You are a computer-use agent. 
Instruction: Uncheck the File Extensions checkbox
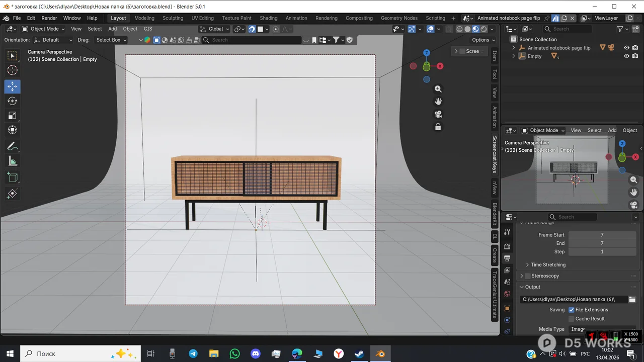coord(572,310)
